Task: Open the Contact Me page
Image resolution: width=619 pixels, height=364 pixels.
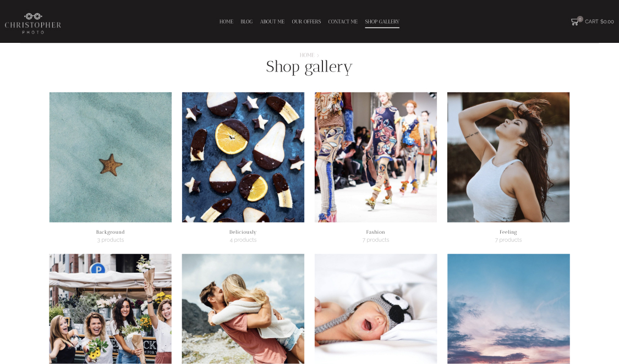Action: pyautogui.click(x=343, y=21)
